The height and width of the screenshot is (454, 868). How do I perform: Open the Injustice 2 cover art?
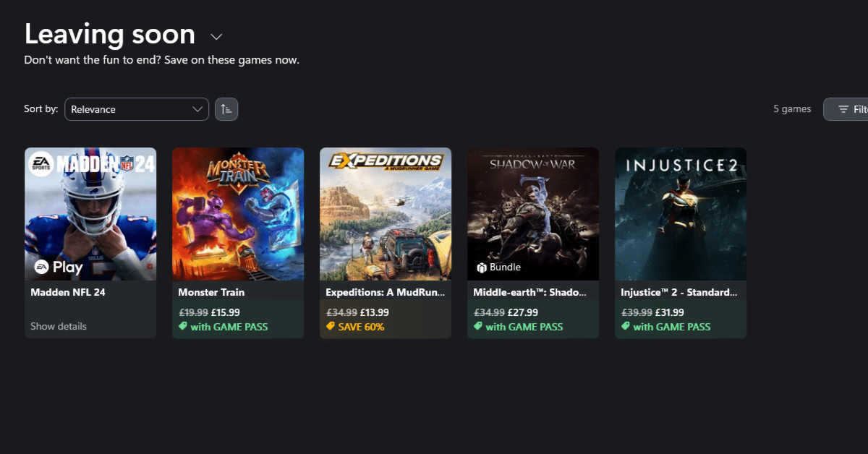click(x=681, y=213)
